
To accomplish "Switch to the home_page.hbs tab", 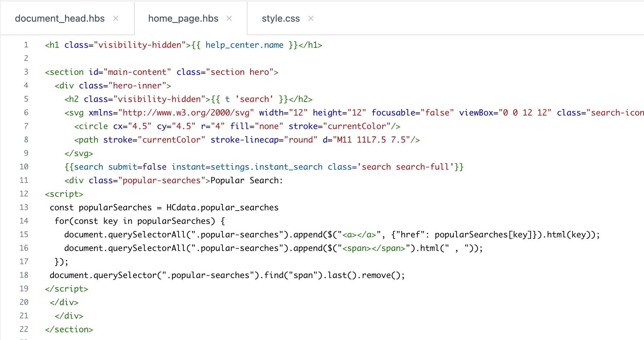I will coord(183,18).
